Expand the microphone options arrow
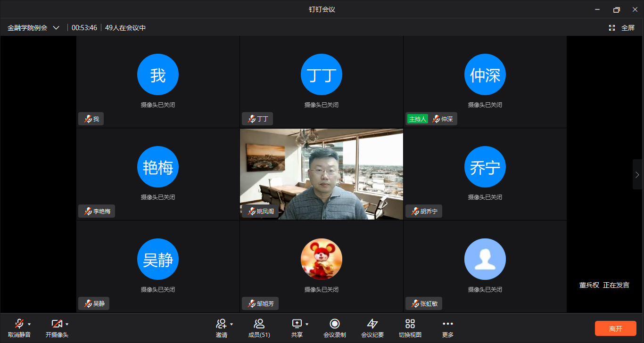 click(x=29, y=324)
